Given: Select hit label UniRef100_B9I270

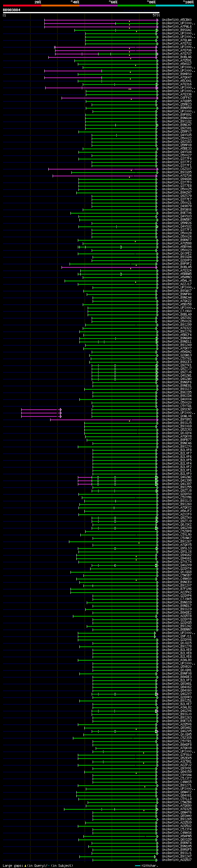Looking at the screenshot, I should pos(176,446).
